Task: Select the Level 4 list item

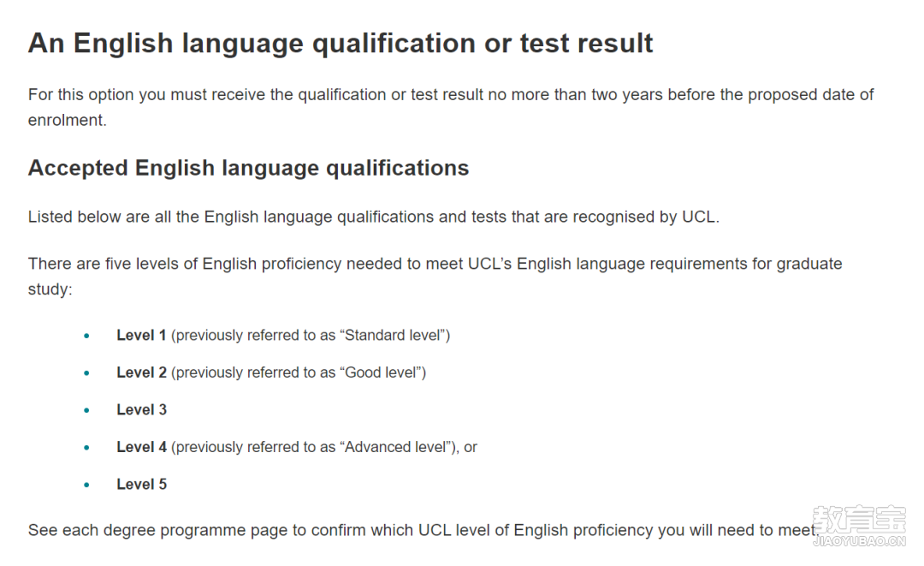Action: tap(296, 447)
